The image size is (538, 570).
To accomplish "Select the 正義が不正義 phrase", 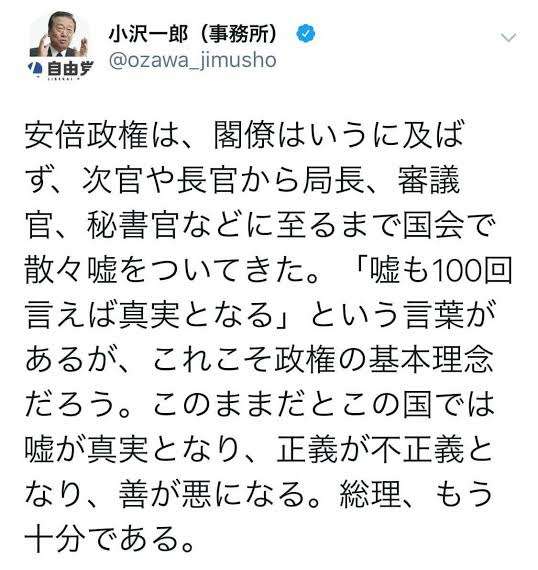I will (x=370, y=450).
